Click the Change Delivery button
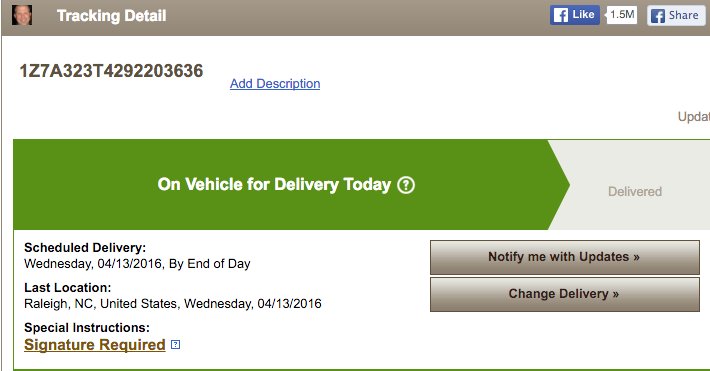 565,294
